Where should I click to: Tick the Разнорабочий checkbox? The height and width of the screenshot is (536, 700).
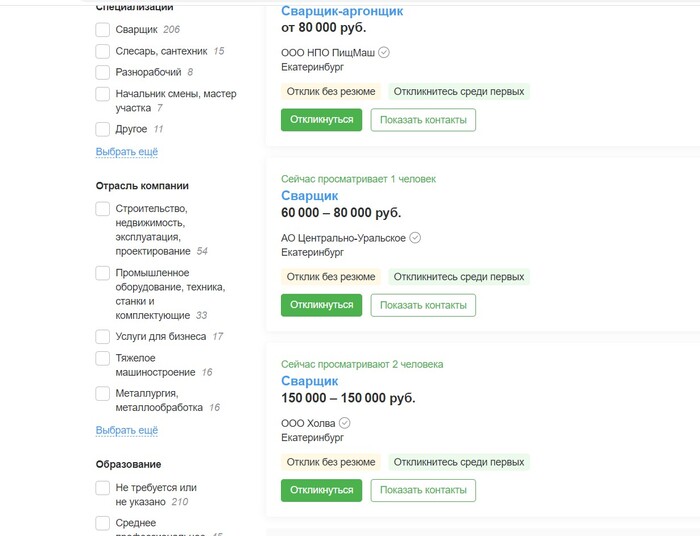[103, 72]
